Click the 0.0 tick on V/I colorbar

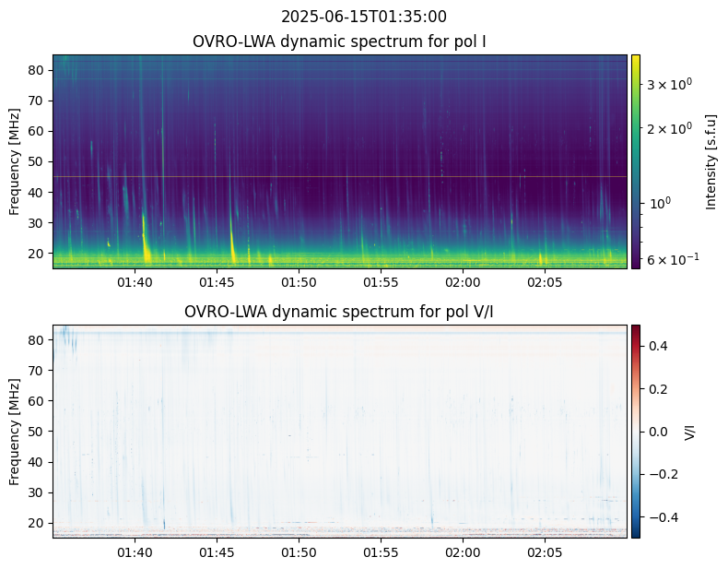click(x=658, y=431)
